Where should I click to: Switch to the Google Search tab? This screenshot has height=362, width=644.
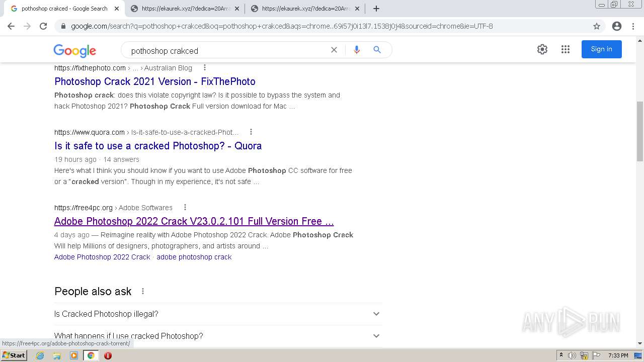click(64, 9)
